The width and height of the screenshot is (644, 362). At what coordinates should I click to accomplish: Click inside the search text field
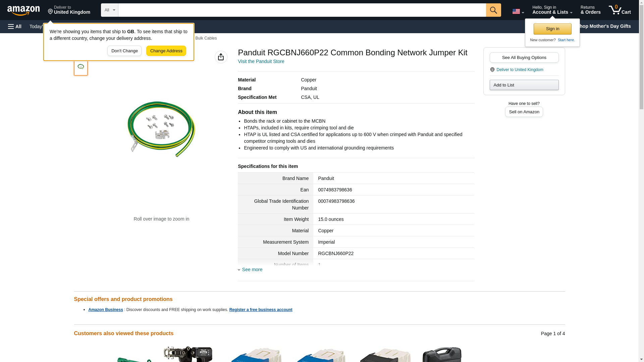[x=302, y=10]
